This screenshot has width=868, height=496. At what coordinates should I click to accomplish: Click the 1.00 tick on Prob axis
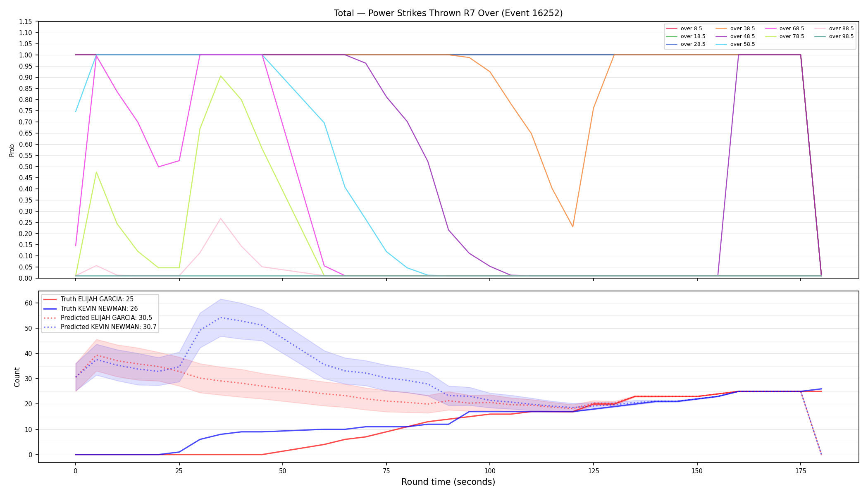coord(26,55)
